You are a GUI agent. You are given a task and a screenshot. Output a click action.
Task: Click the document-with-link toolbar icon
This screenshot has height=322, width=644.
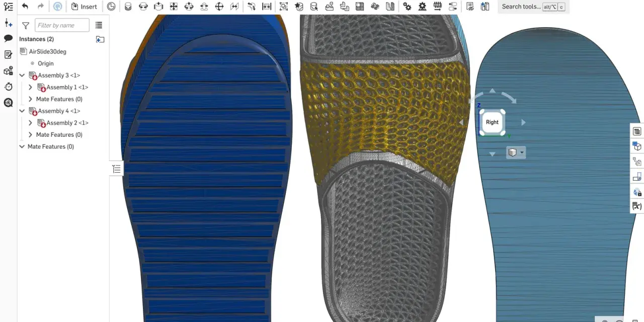point(469,7)
